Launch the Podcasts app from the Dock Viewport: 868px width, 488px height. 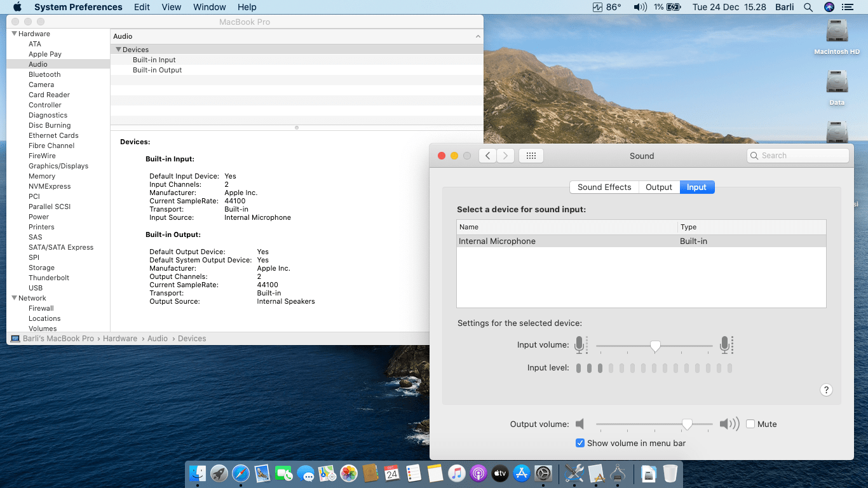click(x=478, y=473)
